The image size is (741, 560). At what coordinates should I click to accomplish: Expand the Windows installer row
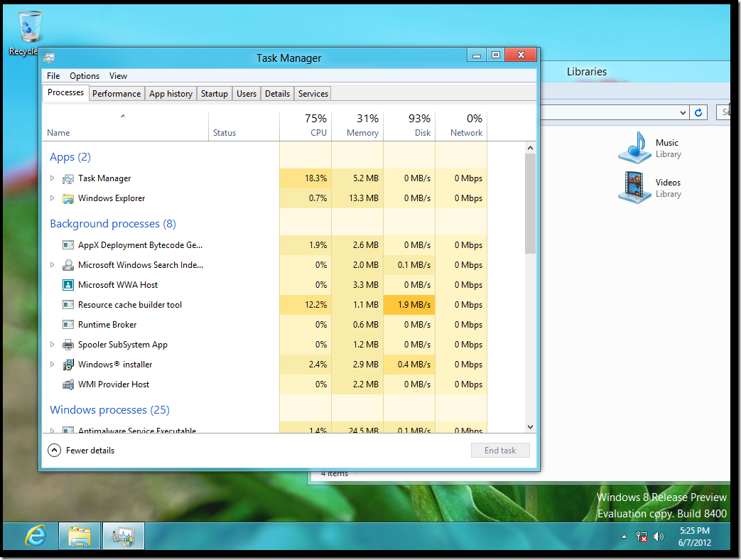tap(52, 365)
